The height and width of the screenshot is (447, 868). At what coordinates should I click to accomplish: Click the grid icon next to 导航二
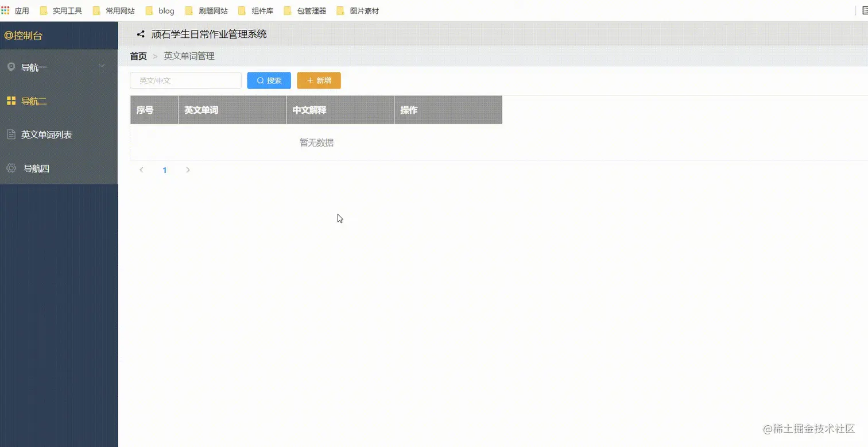tap(10, 101)
